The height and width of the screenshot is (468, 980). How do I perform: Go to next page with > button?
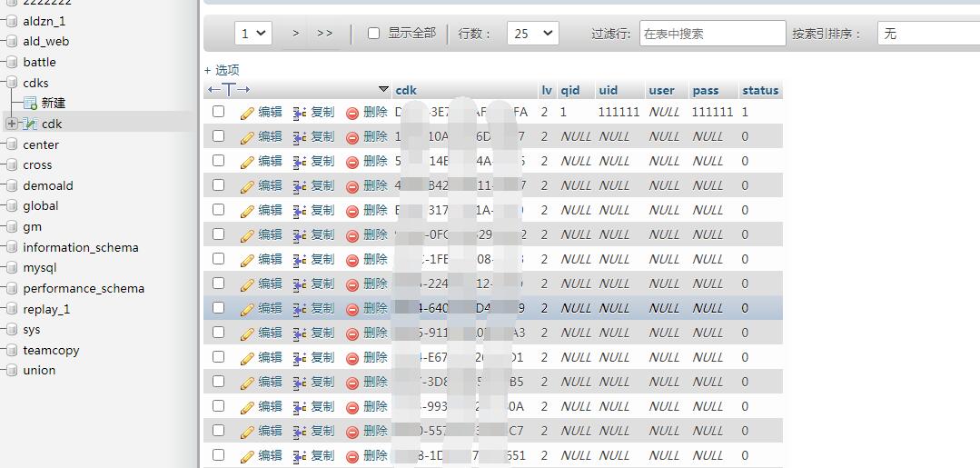pyautogui.click(x=295, y=34)
